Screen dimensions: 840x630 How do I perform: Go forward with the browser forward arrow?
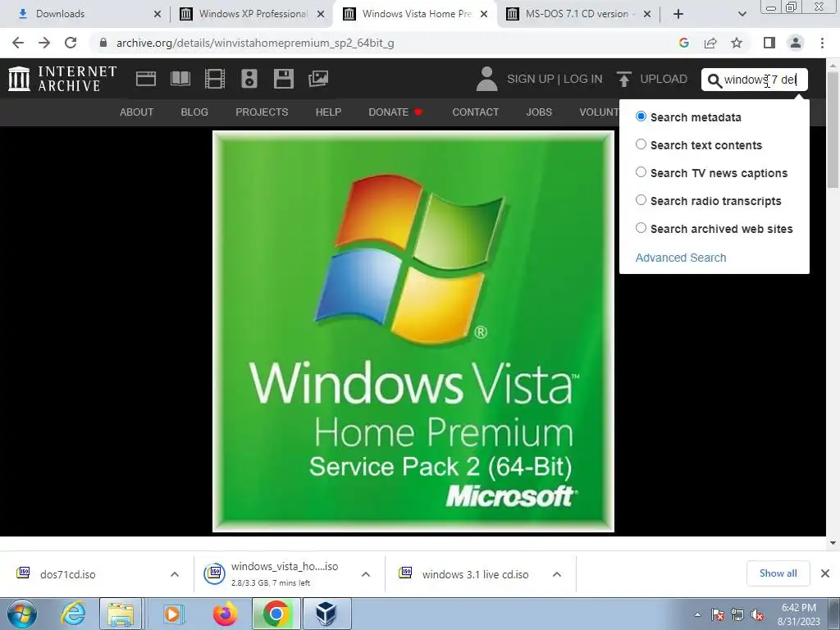(x=44, y=43)
